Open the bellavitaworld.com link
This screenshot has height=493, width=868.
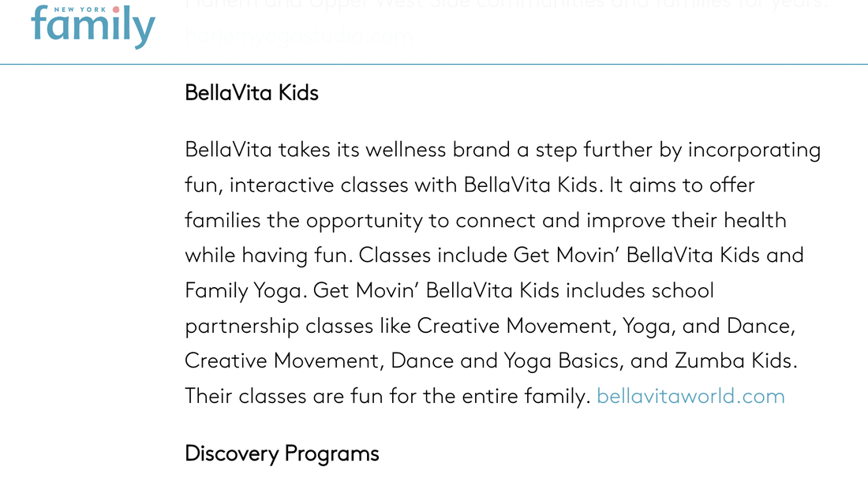(x=690, y=396)
